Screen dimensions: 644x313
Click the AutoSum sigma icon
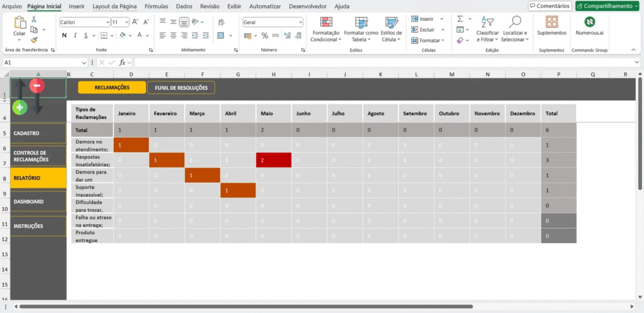click(460, 19)
